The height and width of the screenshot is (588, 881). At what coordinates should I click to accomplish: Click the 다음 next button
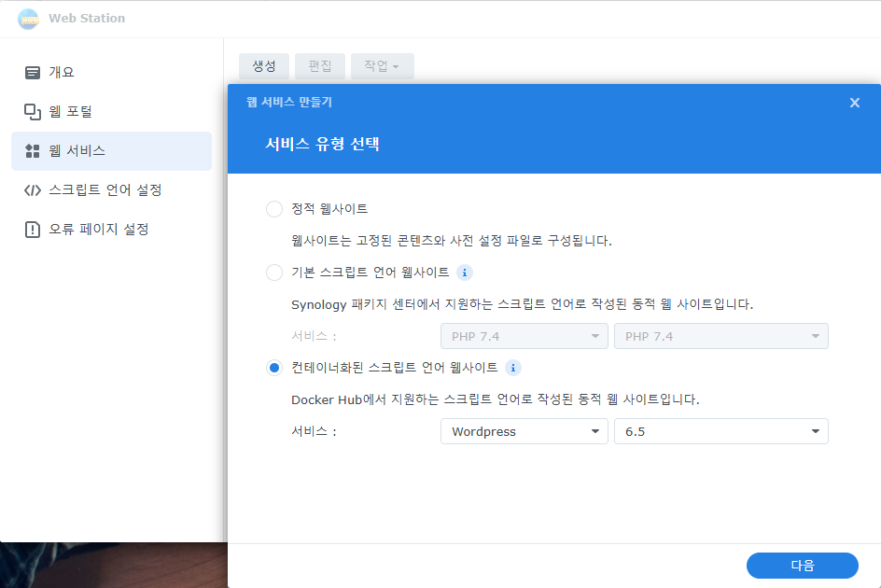[x=803, y=566]
